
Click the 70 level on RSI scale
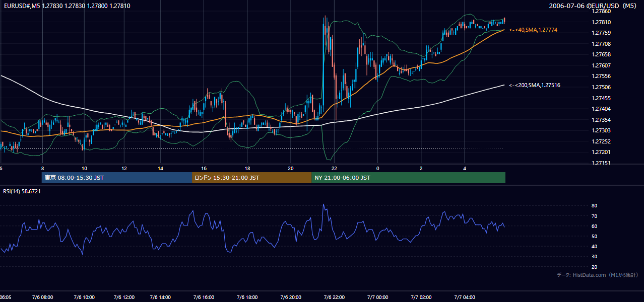click(x=594, y=216)
